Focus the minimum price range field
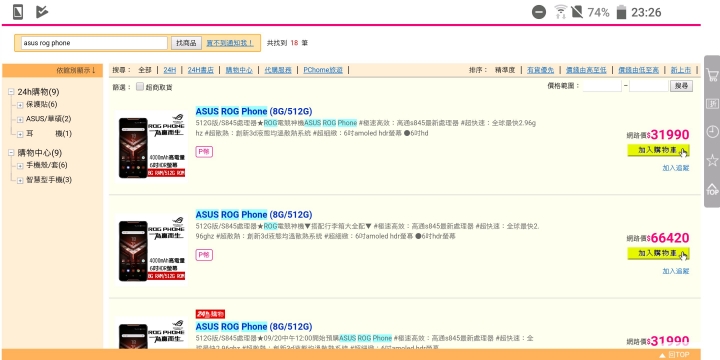Screen dimensions: 720x360 602,86
